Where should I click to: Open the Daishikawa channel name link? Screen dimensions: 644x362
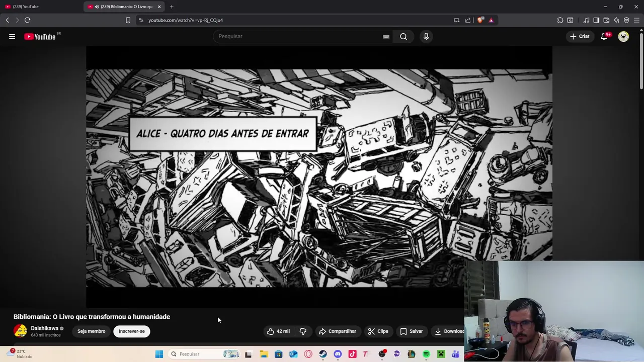point(44,328)
